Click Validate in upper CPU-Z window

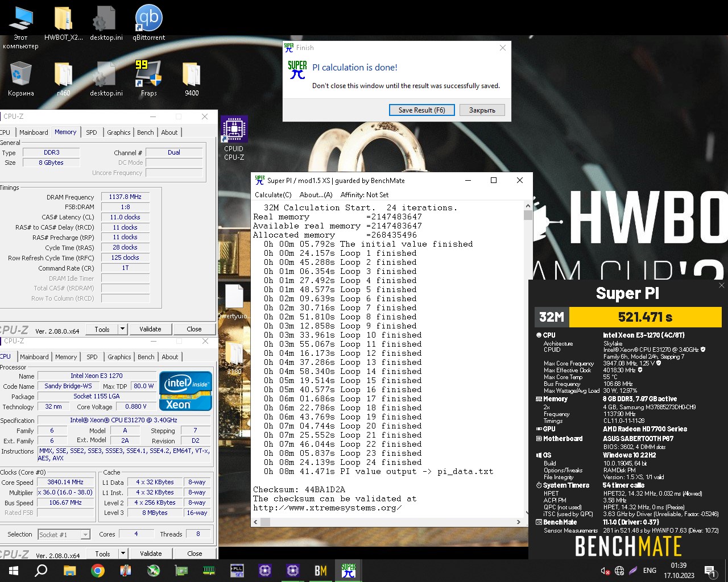[x=150, y=329]
